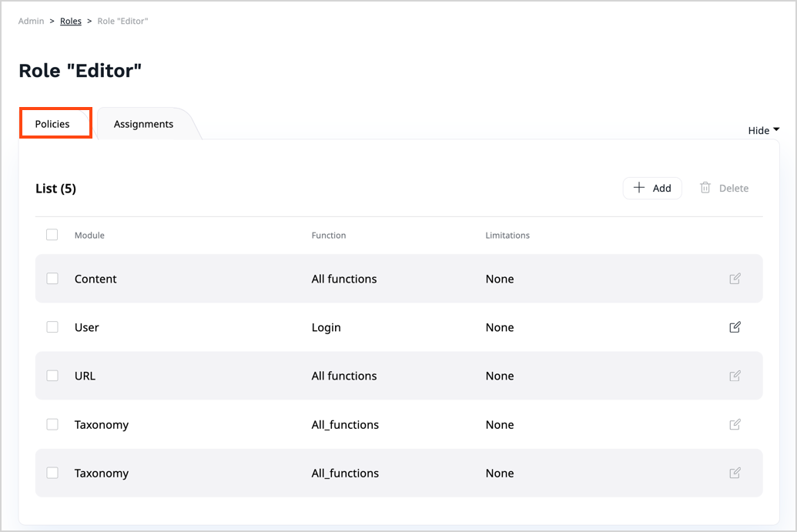Image resolution: width=797 pixels, height=532 pixels.
Task: Click the Function column header
Action: tap(329, 236)
